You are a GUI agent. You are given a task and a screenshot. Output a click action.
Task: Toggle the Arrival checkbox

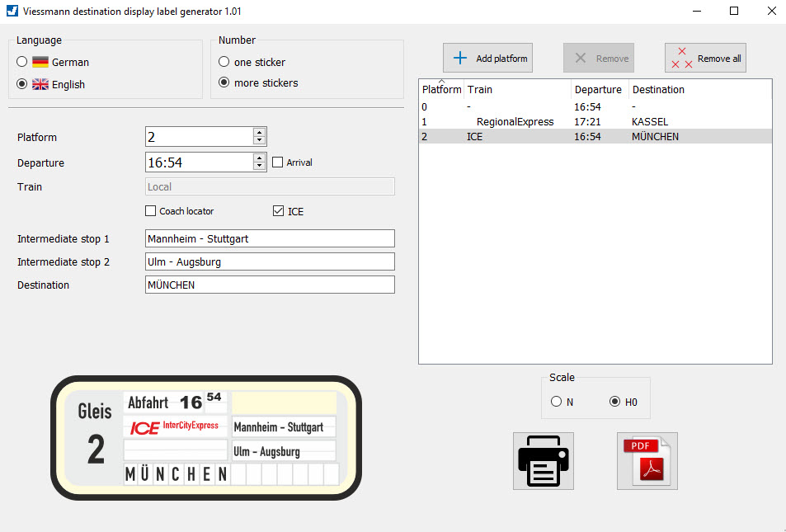277,162
